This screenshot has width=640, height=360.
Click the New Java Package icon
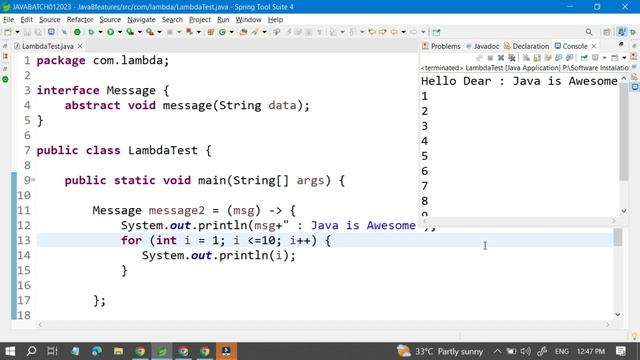click(211, 32)
